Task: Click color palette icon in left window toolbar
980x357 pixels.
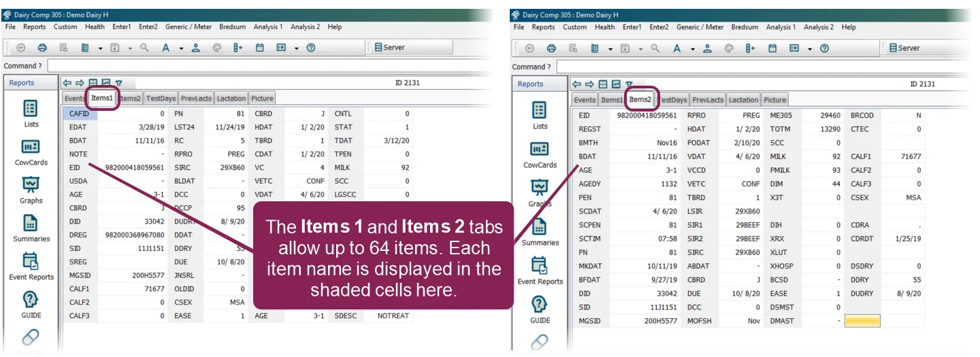Action: [x=217, y=48]
